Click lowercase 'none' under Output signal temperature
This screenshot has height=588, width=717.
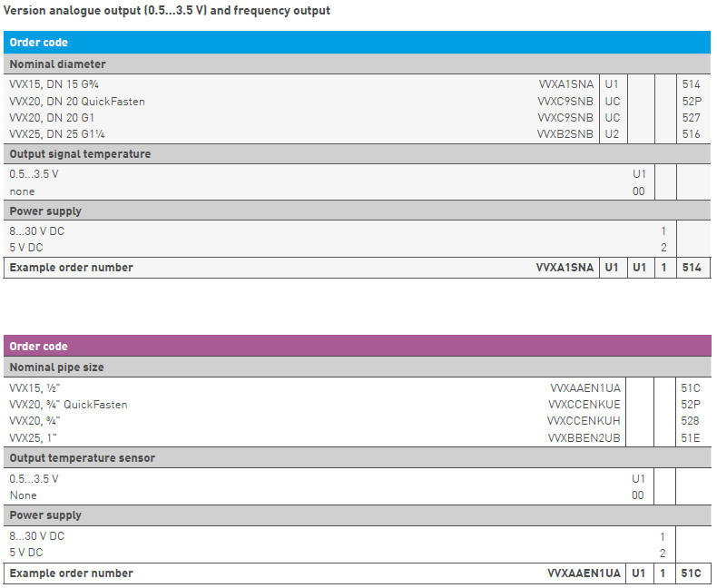pos(22,191)
